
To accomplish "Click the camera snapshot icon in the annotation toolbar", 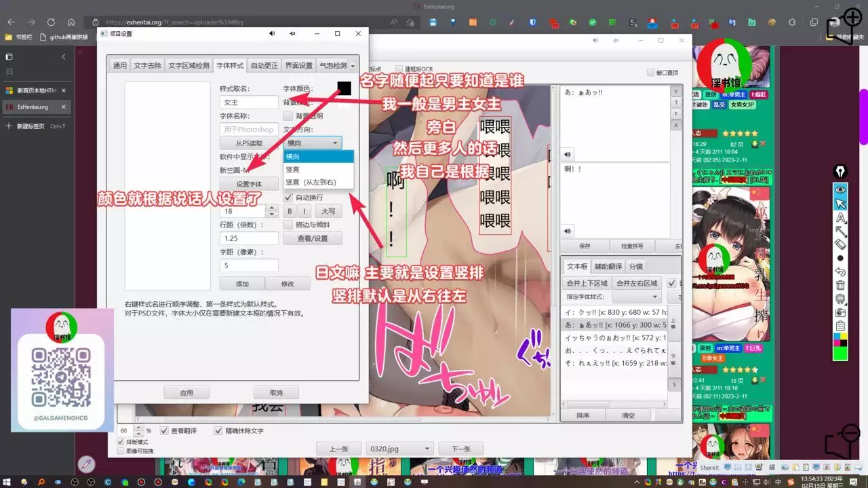I will click(840, 313).
